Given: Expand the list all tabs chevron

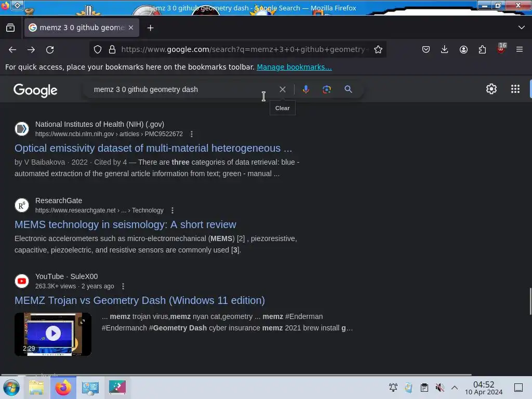Looking at the screenshot, I should pos(522,28).
